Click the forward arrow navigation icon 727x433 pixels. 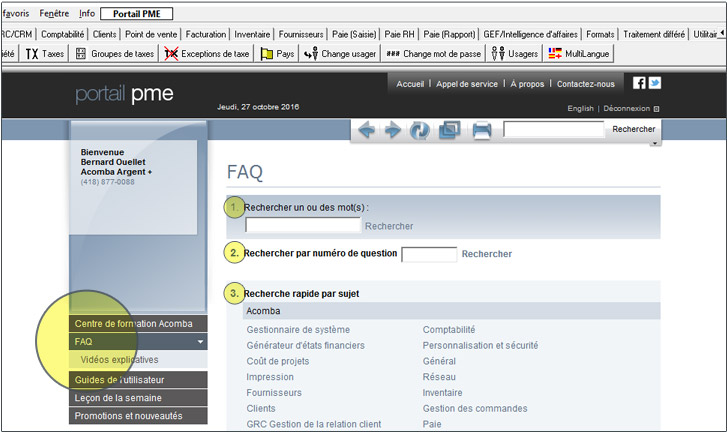click(x=393, y=130)
